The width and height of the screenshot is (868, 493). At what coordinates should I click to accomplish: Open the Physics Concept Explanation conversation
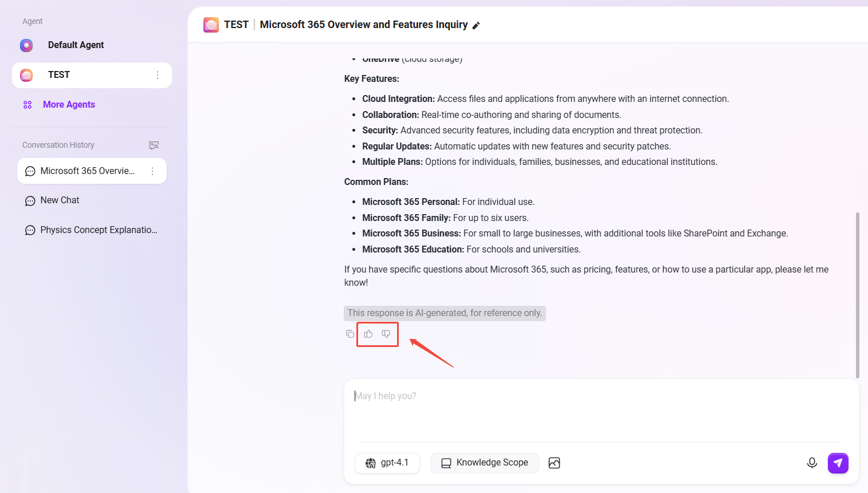99,230
